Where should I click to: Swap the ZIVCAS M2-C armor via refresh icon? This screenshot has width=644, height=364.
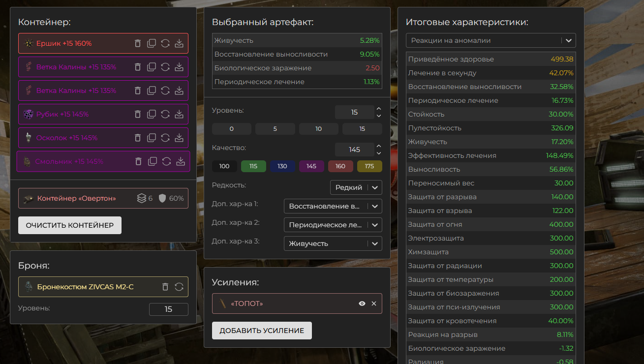pyautogui.click(x=179, y=287)
